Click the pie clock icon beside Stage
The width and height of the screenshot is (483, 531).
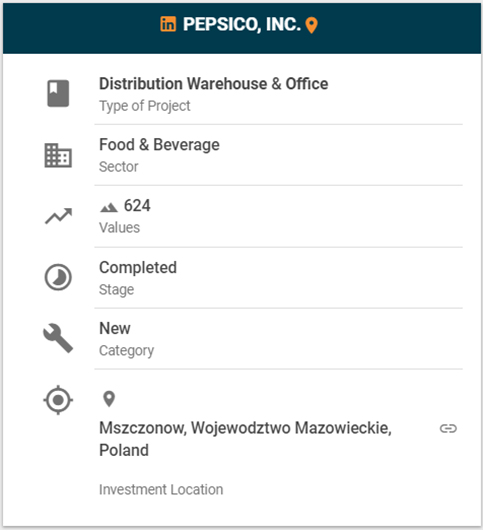click(58, 277)
